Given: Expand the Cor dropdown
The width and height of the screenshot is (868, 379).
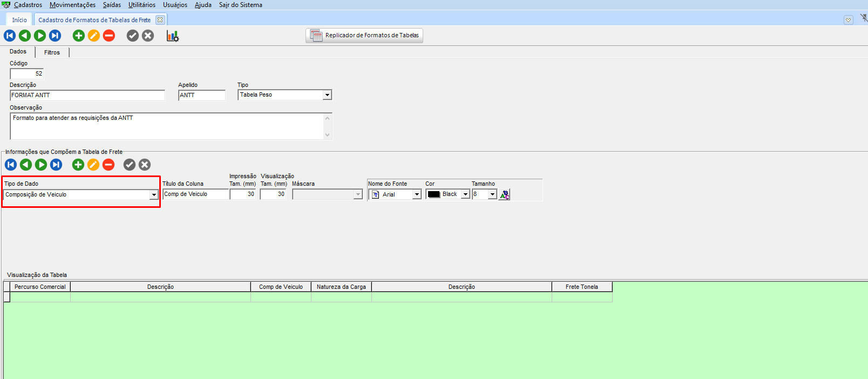Looking at the screenshot, I should [465, 194].
